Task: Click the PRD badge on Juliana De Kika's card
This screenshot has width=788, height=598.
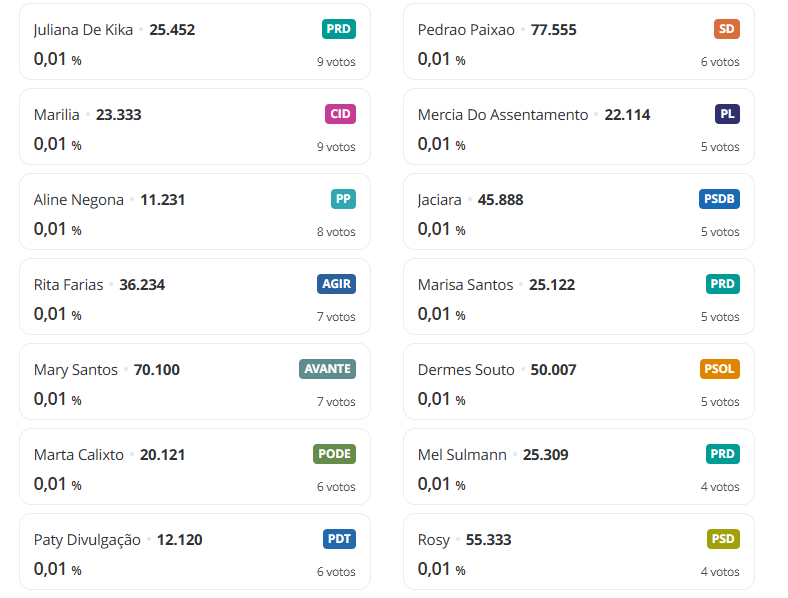Action: [339, 29]
